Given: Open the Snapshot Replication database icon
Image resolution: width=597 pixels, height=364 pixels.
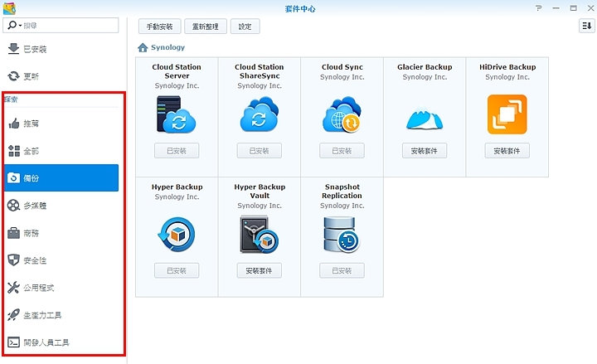Looking at the screenshot, I should (x=342, y=234).
